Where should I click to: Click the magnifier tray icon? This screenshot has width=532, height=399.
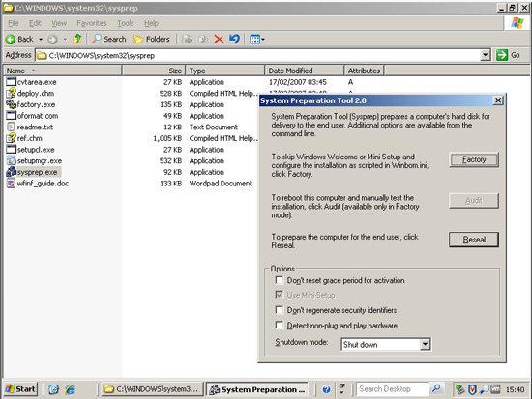pyautogui.click(x=485, y=389)
